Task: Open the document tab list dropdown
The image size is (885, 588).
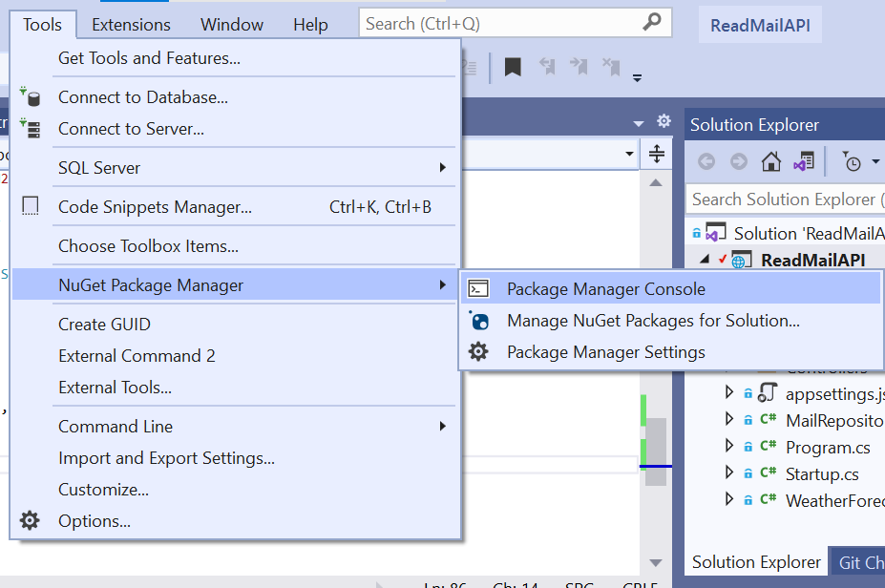Action: 639,123
